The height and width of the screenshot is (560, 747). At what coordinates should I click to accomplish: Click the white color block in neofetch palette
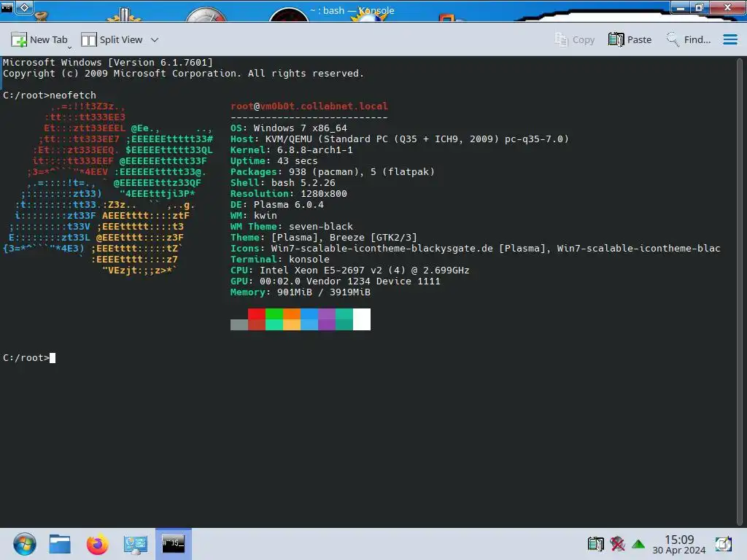(x=362, y=319)
